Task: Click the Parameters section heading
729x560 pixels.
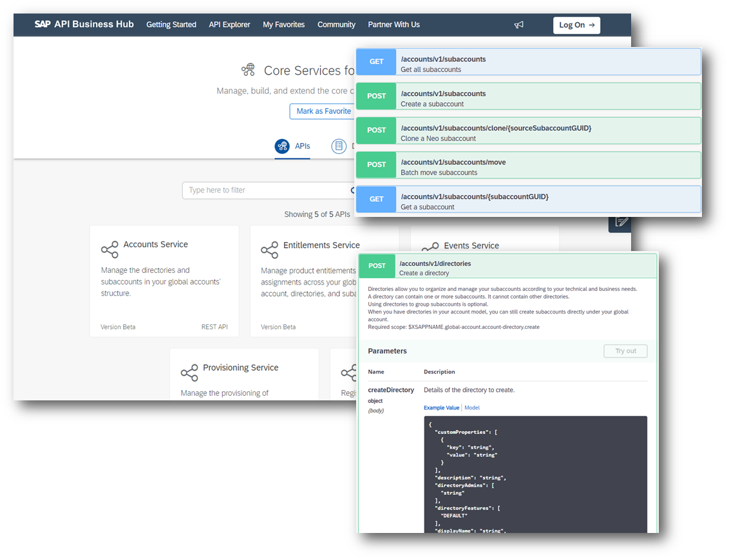Action: click(387, 351)
